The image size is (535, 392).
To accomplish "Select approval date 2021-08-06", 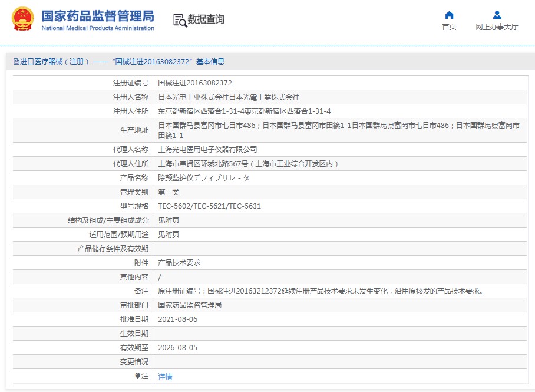I will click(x=178, y=319).
